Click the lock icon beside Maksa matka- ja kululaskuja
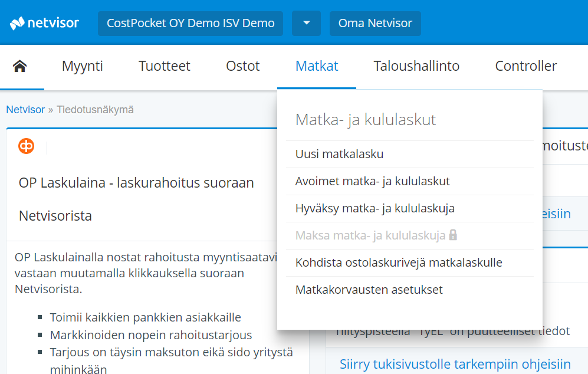Viewport: 588px width, 374px height. click(453, 235)
